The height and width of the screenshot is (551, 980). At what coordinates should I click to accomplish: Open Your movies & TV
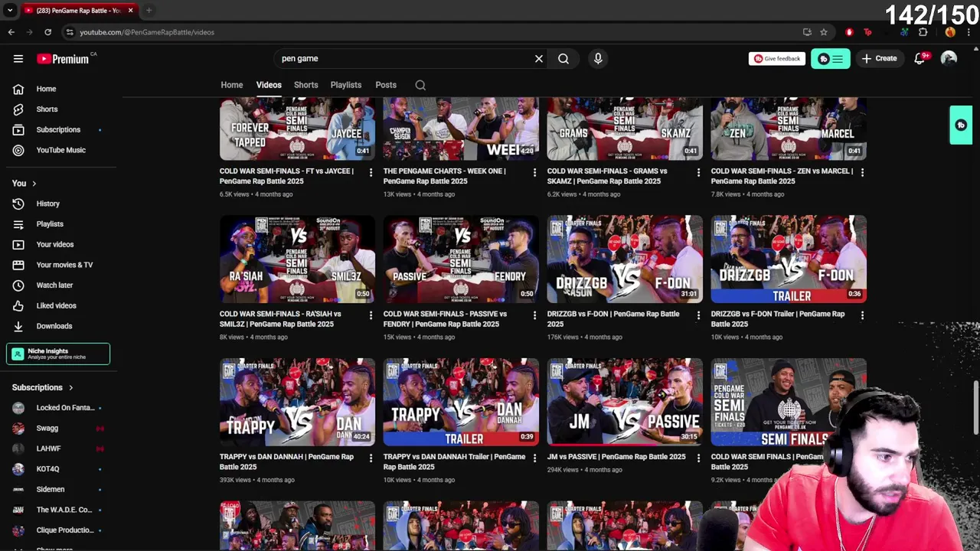(64, 265)
